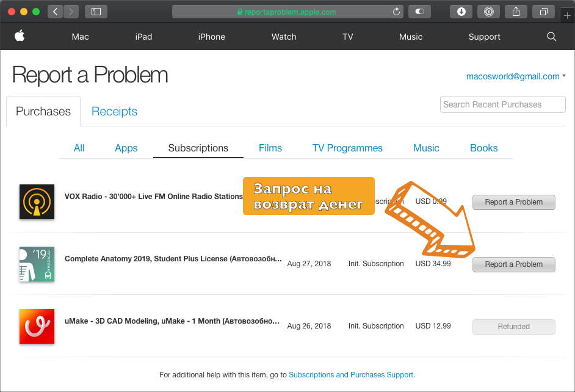This screenshot has height=392, width=575.
Task: Click the Complete Anatomy 2019 app icon
Action: pyautogui.click(x=37, y=264)
